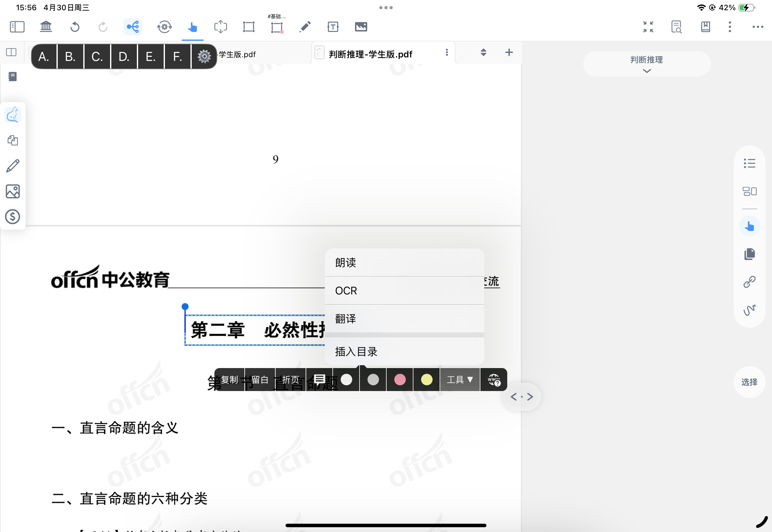
Task: Tap the 选择 button on right
Action: pos(749,382)
